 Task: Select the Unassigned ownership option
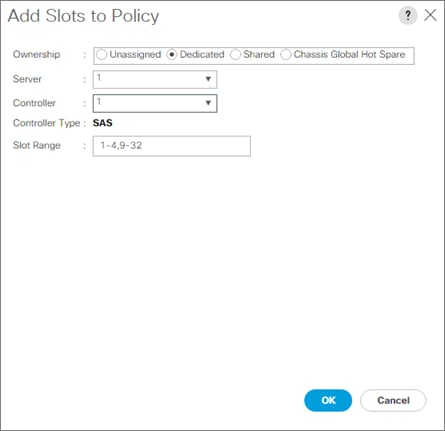coord(102,55)
